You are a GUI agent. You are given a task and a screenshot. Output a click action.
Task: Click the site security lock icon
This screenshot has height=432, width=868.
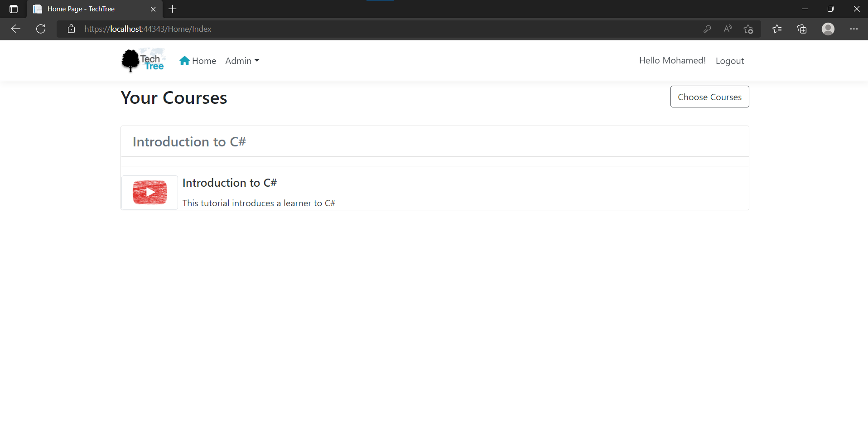click(71, 29)
